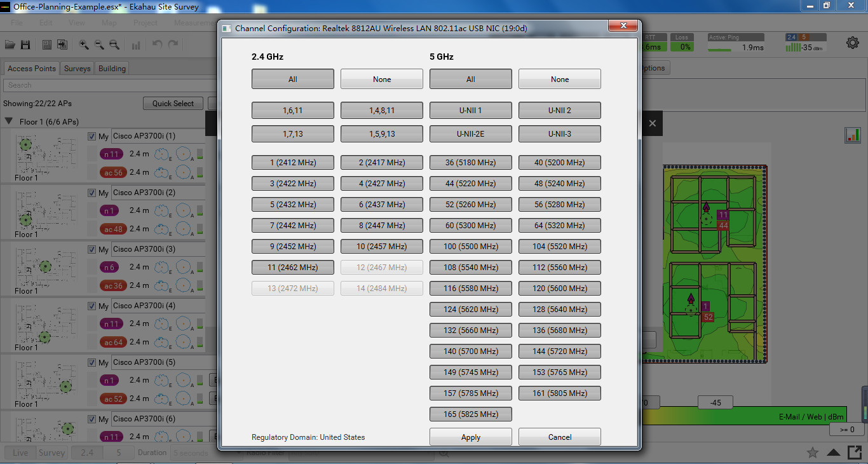
Task: Uncheck the My checkbox for Cisco AP3700i (6)
Action: coord(92,420)
